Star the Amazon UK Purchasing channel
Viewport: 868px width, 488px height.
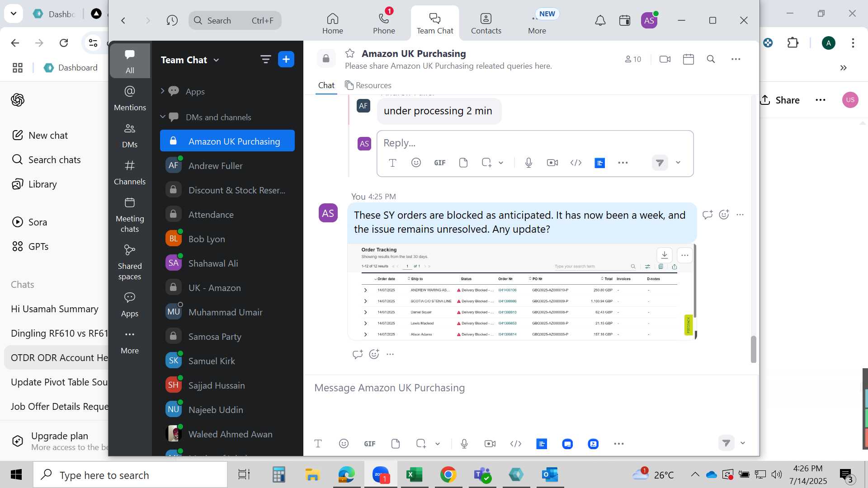[349, 53]
